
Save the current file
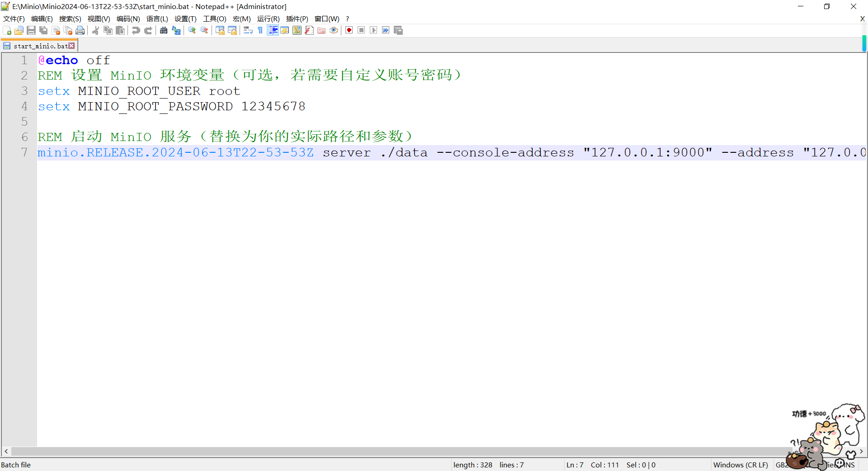(31, 30)
